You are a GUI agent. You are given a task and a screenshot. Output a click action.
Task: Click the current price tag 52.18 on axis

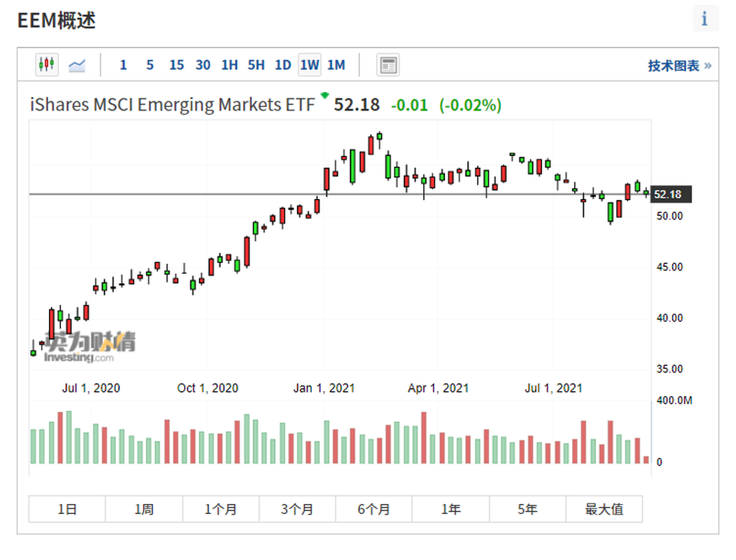[671, 194]
